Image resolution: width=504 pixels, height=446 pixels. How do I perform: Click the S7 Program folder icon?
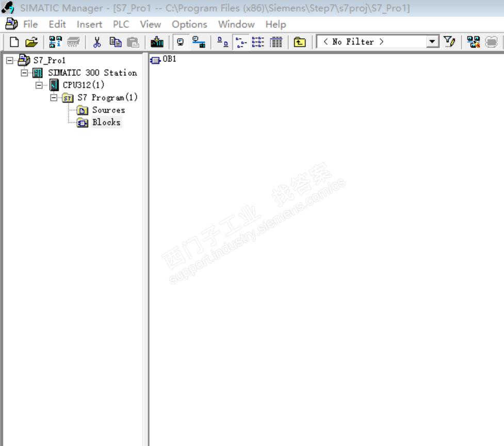coord(68,98)
